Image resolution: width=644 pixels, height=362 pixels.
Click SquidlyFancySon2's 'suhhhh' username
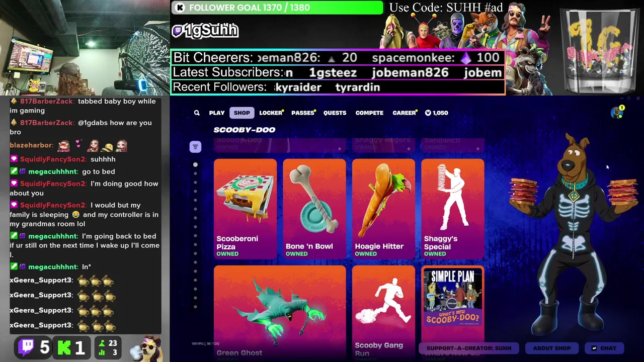click(53, 159)
